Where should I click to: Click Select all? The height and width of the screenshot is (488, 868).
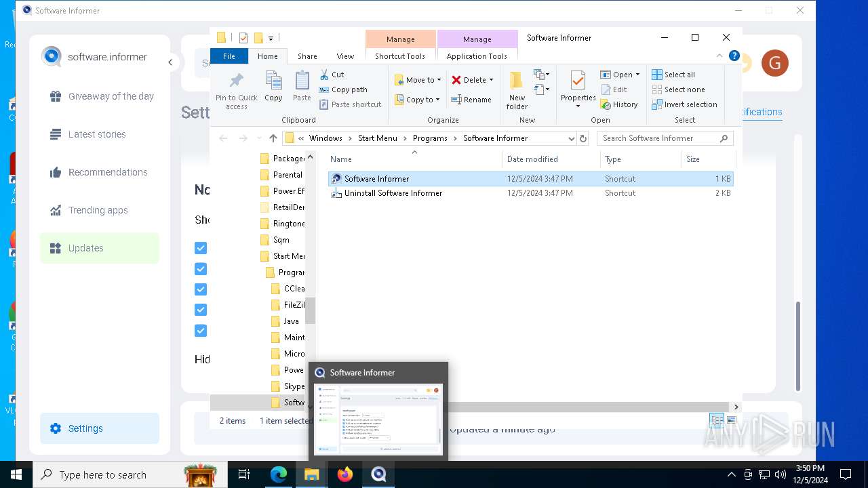point(673,75)
